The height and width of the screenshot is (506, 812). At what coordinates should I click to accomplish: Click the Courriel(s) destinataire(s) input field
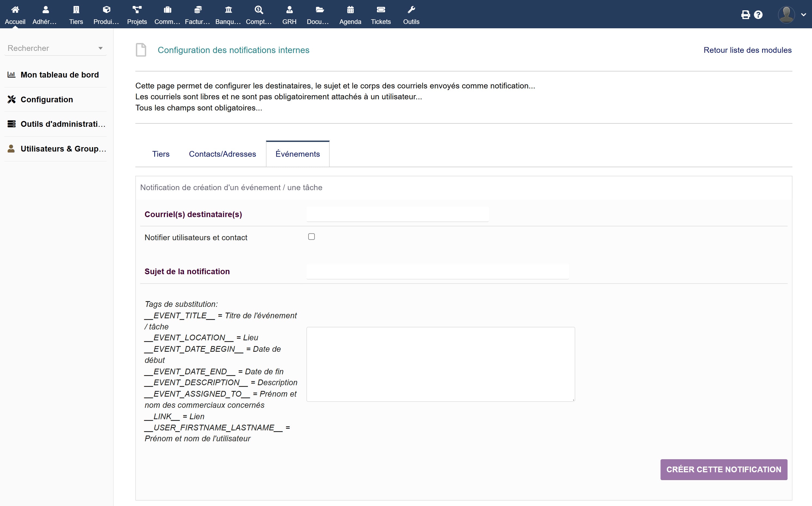pos(397,215)
